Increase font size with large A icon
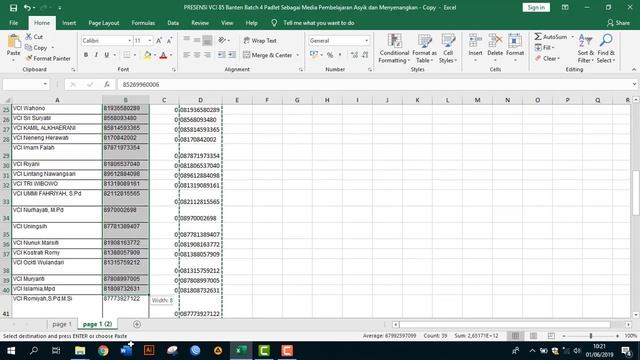 159,40
